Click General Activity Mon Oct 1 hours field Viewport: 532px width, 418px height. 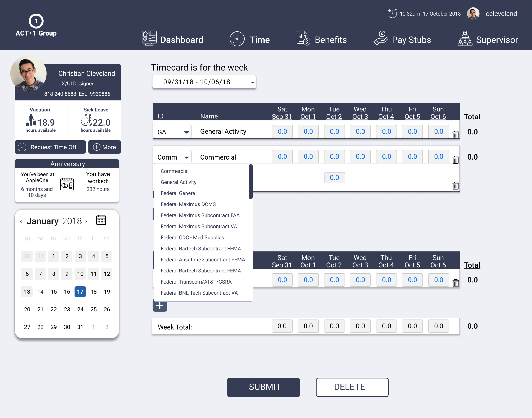click(x=308, y=131)
